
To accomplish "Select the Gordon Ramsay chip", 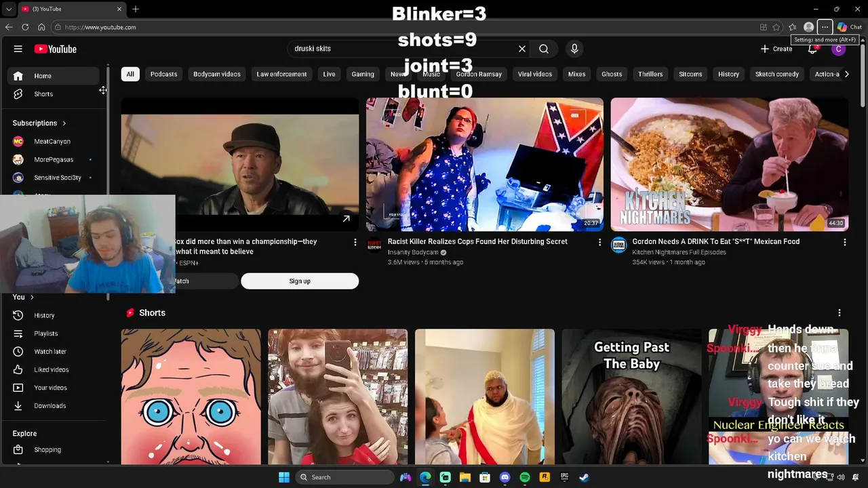I will pos(479,74).
